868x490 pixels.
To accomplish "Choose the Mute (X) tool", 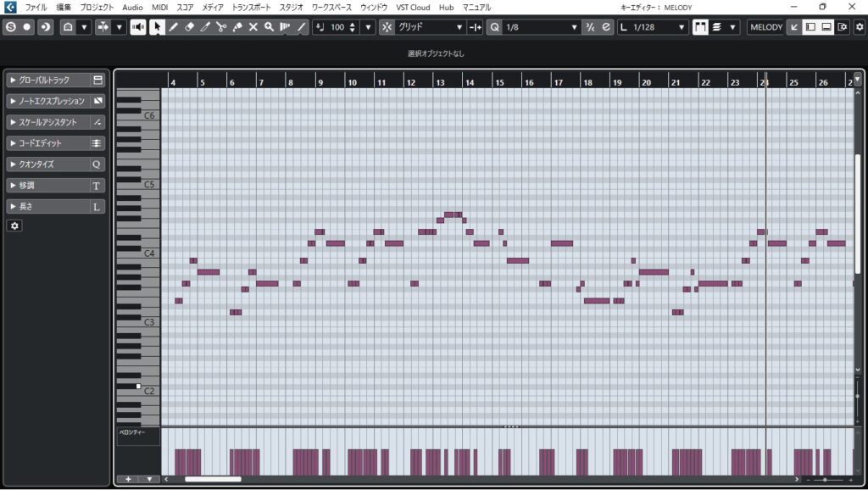I will tap(253, 27).
